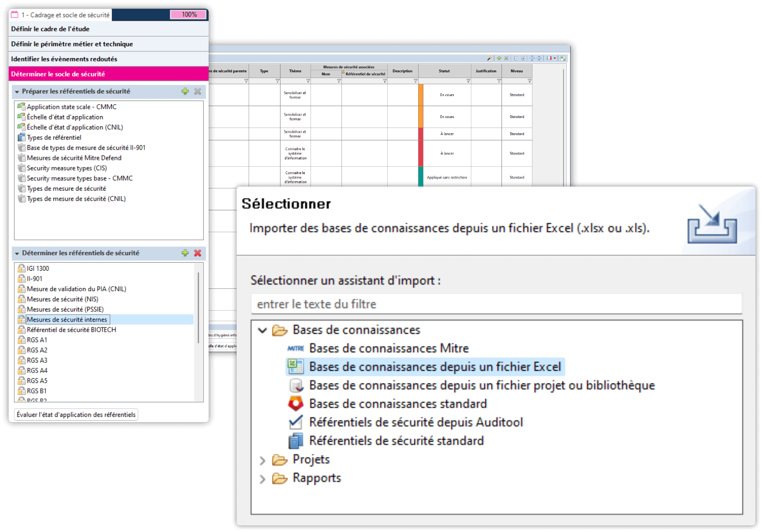Select 'Référentiel de sécurité BIOTECH'
762x532 pixels.
(x=71, y=330)
